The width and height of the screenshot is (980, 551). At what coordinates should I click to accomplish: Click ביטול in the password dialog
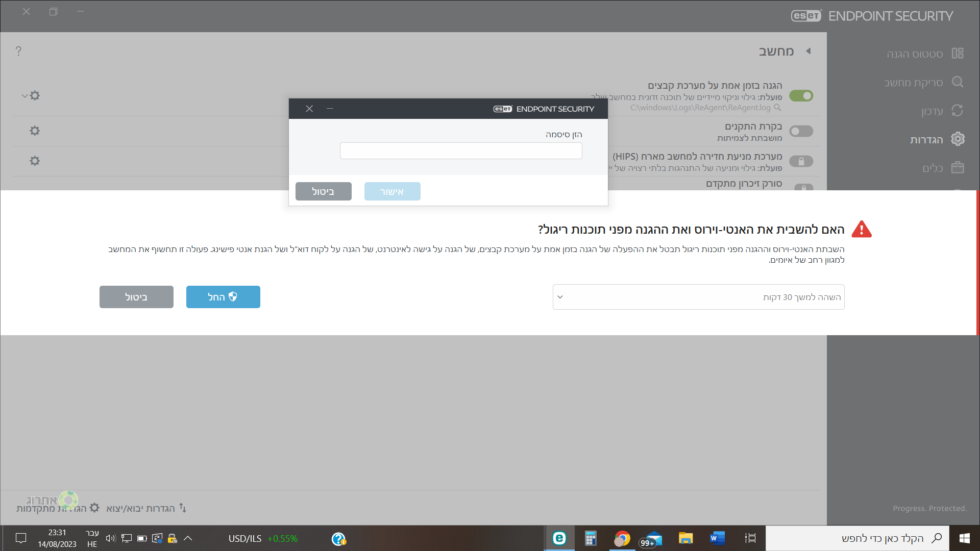(x=323, y=191)
